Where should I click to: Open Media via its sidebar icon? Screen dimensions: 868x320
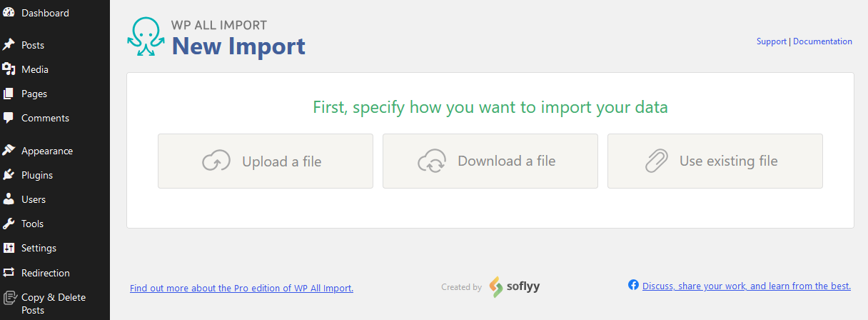tap(9, 69)
